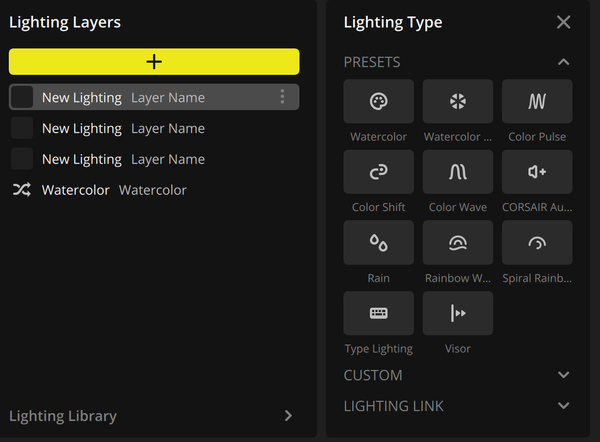Pick the Color Wave lighting preset
Viewport: 600px width, 442px height.
coord(458,172)
